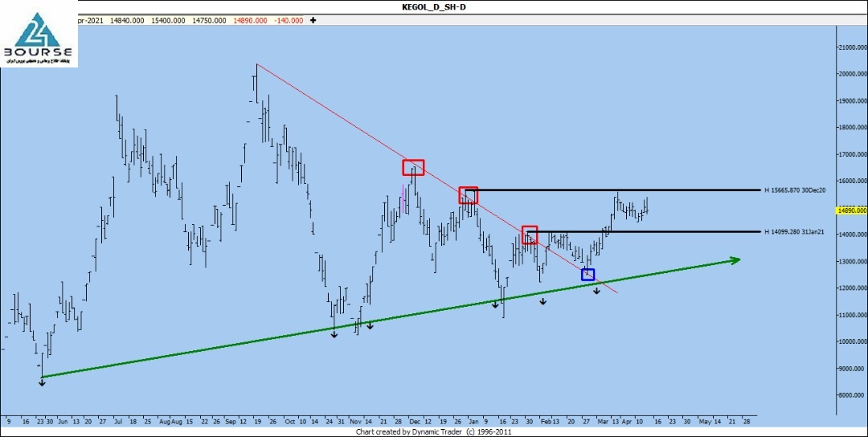Click the KEGOL_D_SH-D chart title
This screenshot has width=868, height=437.
pyautogui.click(x=435, y=6)
